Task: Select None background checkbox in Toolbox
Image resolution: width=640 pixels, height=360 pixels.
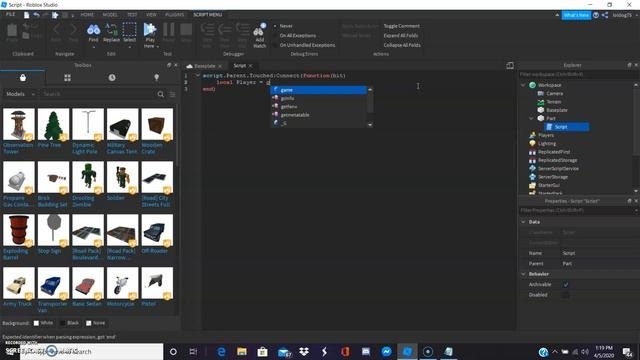Action: tap(89, 323)
